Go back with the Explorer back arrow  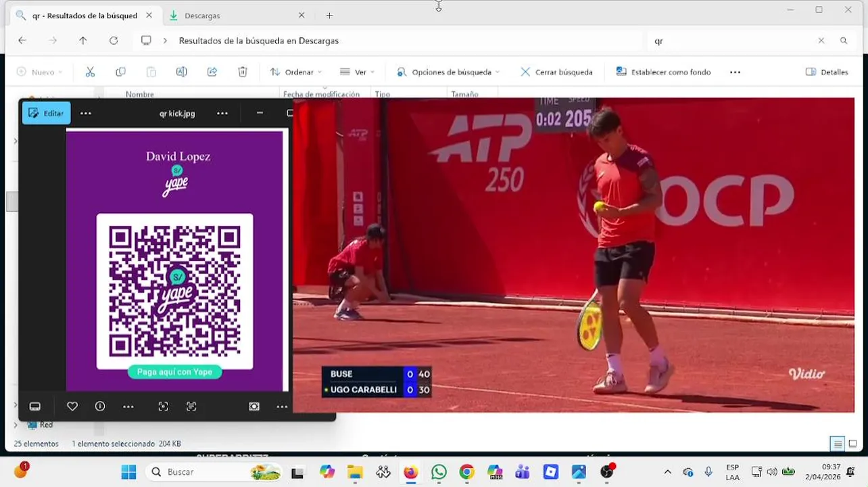tap(22, 41)
